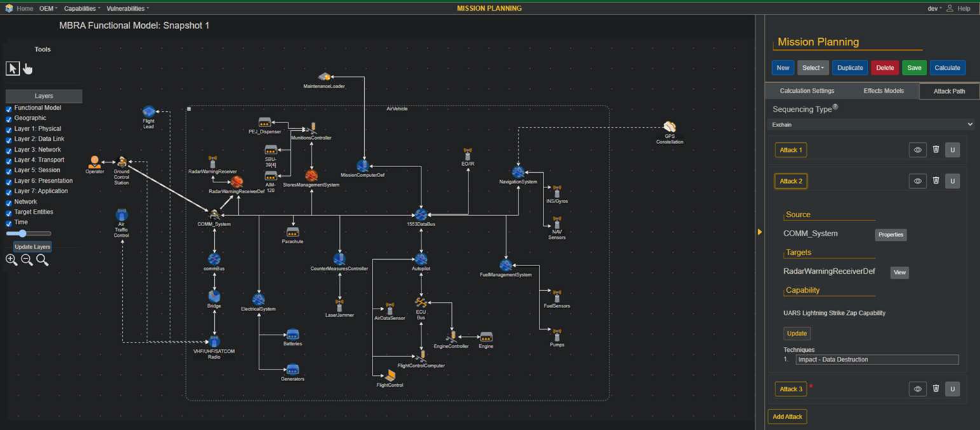This screenshot has width=980, height=430.
Task: Open the Sequencing Type dropdown
Action: pos(872,124)
